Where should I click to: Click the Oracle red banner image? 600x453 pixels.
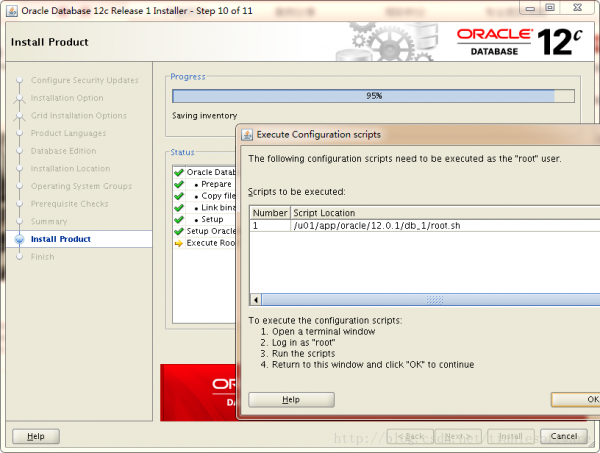[198, 393]
